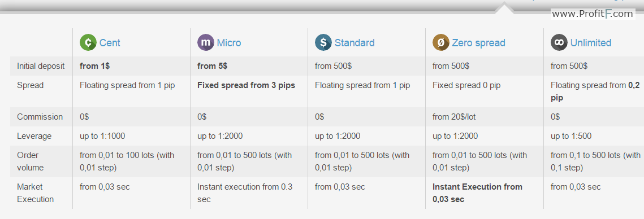Click the www.ProfitF.com watermark
644x219 pixels.
click(593, 14)
